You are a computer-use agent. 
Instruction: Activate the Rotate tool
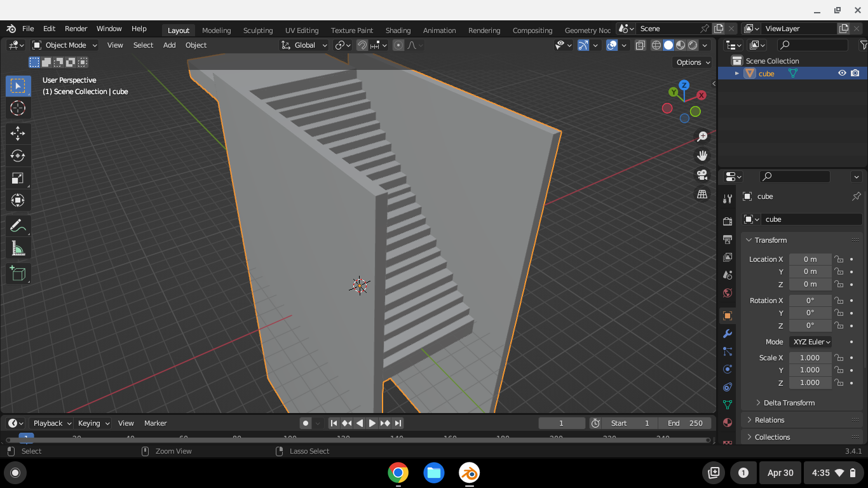18,156
